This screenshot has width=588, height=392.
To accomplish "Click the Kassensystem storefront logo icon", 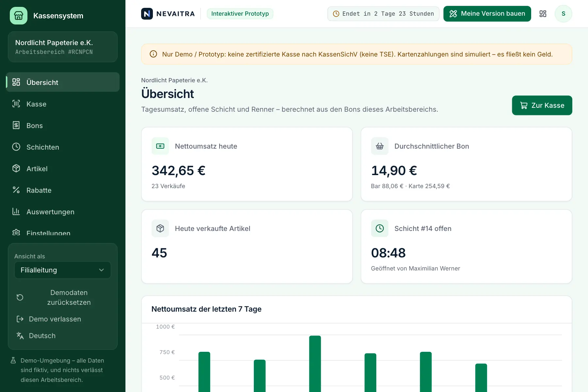I will (19, 16).
